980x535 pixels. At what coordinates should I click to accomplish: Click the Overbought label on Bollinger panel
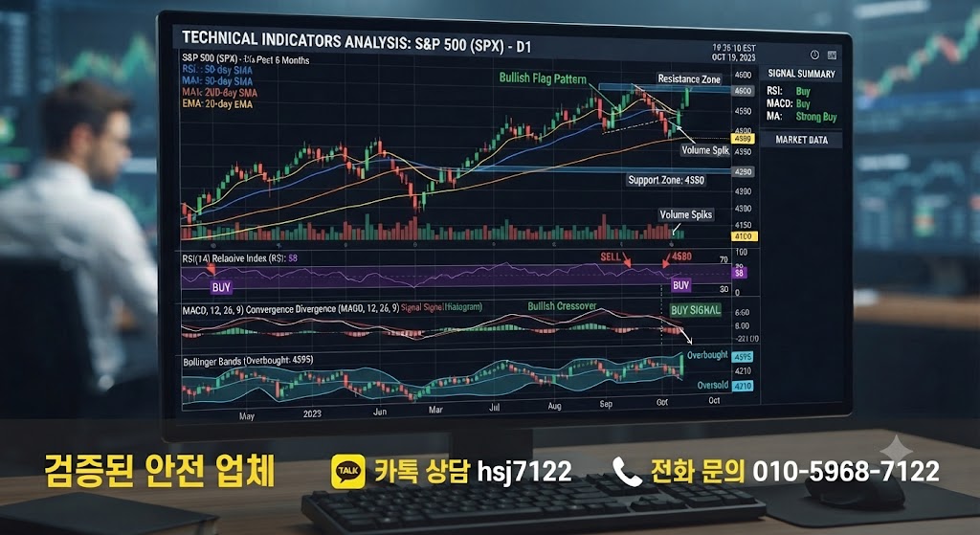click(707, 355)
